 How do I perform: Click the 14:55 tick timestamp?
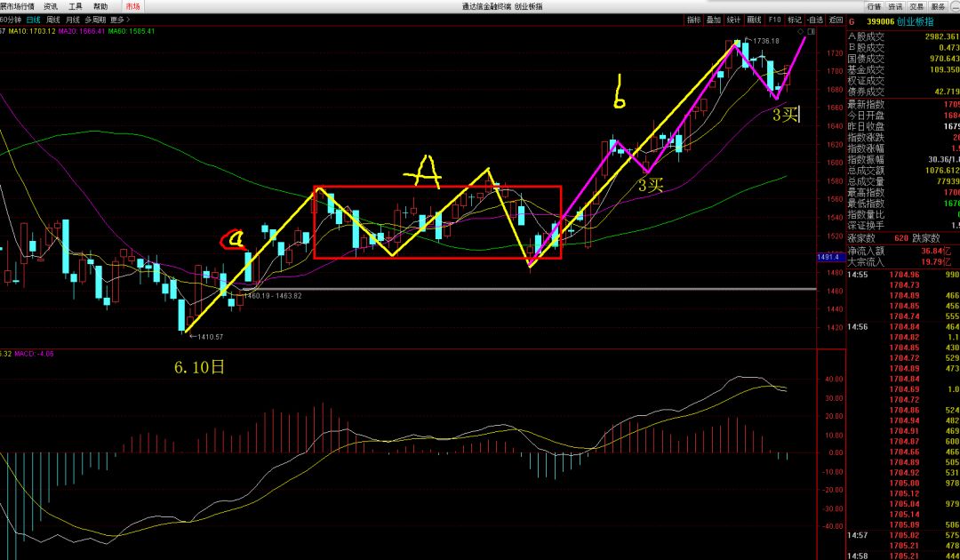click(858, 275)
